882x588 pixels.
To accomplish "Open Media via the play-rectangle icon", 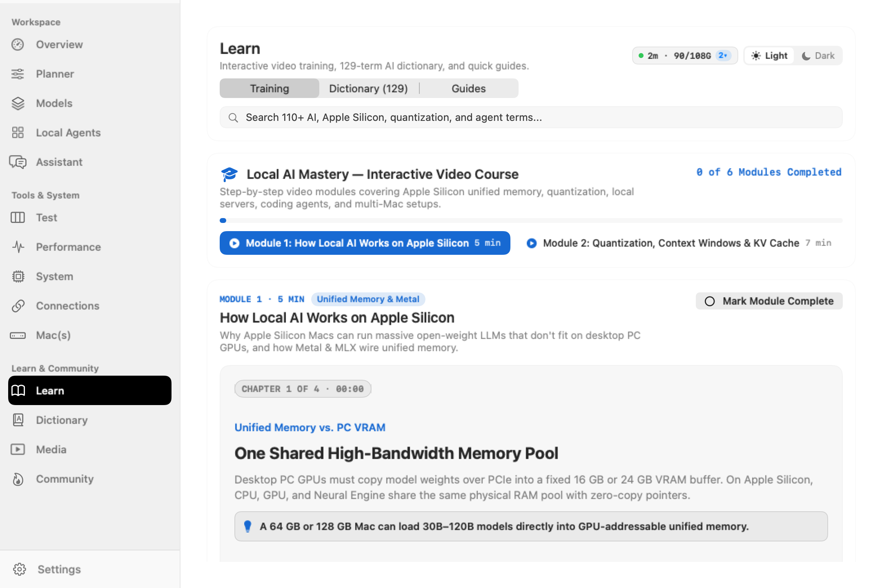I will (18, 449).
